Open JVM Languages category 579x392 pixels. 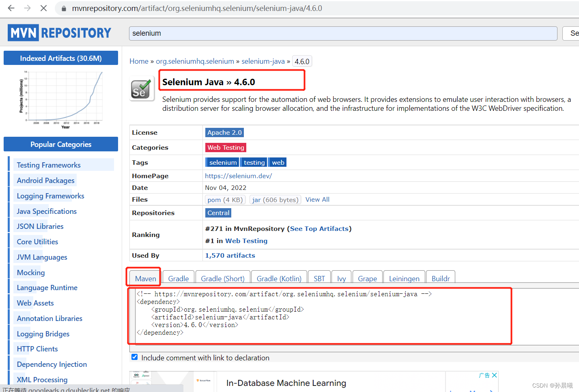(42, 257)
